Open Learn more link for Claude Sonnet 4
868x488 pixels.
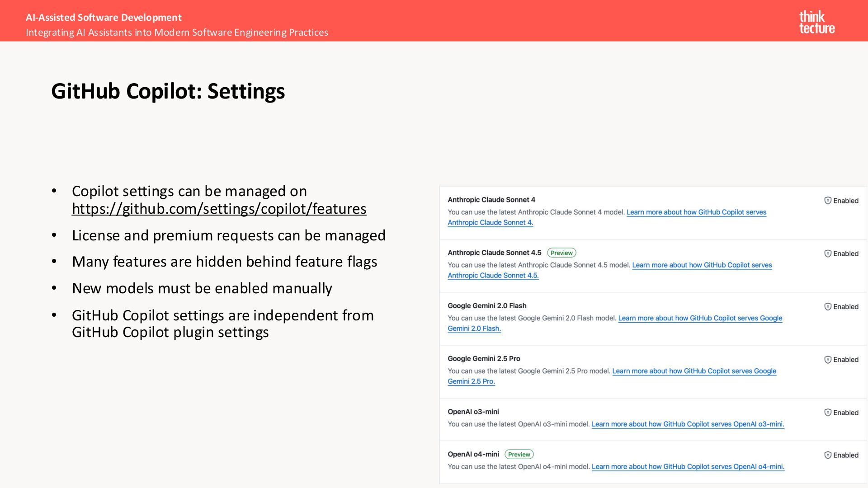click(696, 212)
